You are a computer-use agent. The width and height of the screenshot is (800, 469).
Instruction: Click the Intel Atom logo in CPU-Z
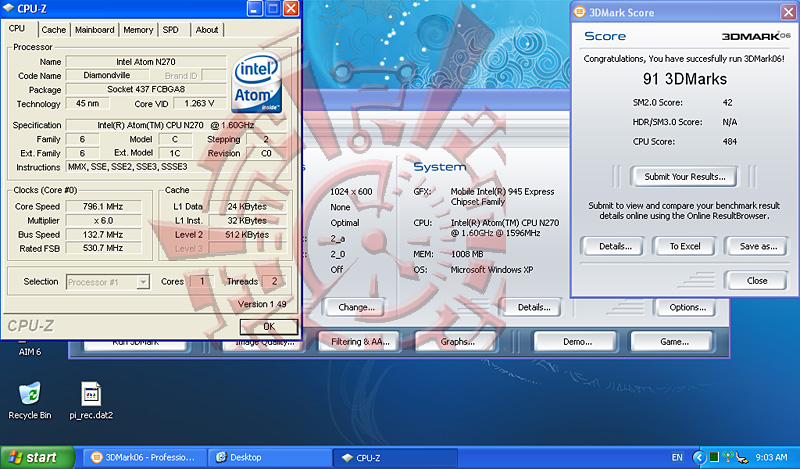257,84
